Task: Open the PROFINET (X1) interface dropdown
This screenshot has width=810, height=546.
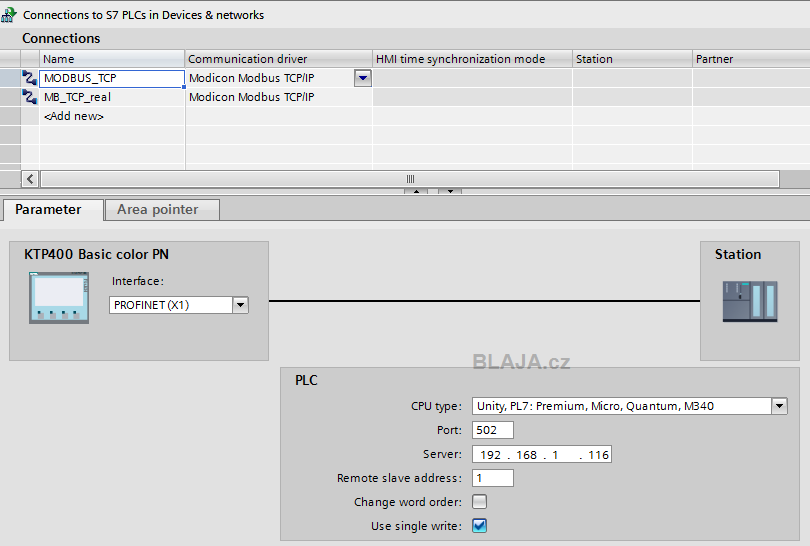Action: click(x=240, y=305)
